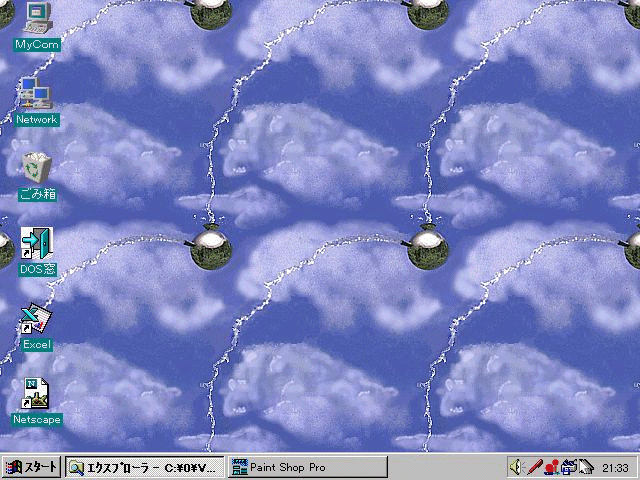
Task: Click the mouse pointer tray icon
Action: click(586, 467)
